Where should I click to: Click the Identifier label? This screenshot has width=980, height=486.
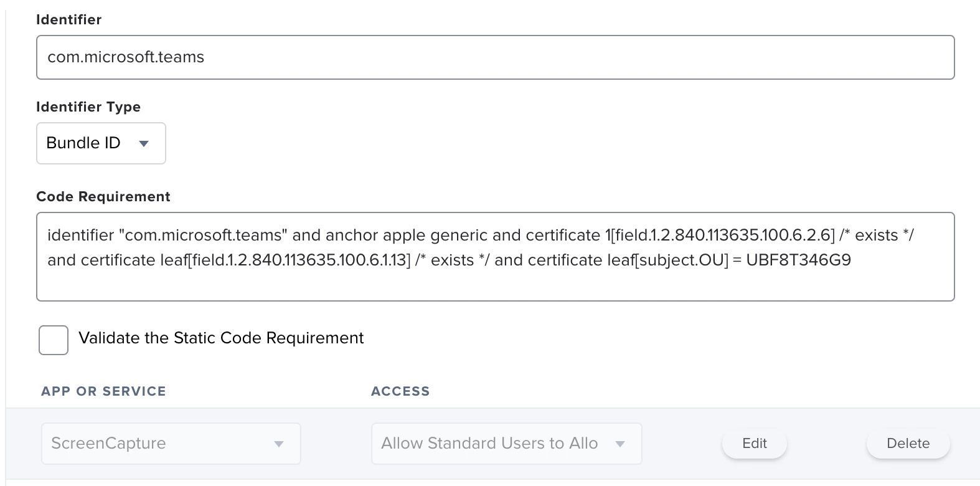point(68,20)
